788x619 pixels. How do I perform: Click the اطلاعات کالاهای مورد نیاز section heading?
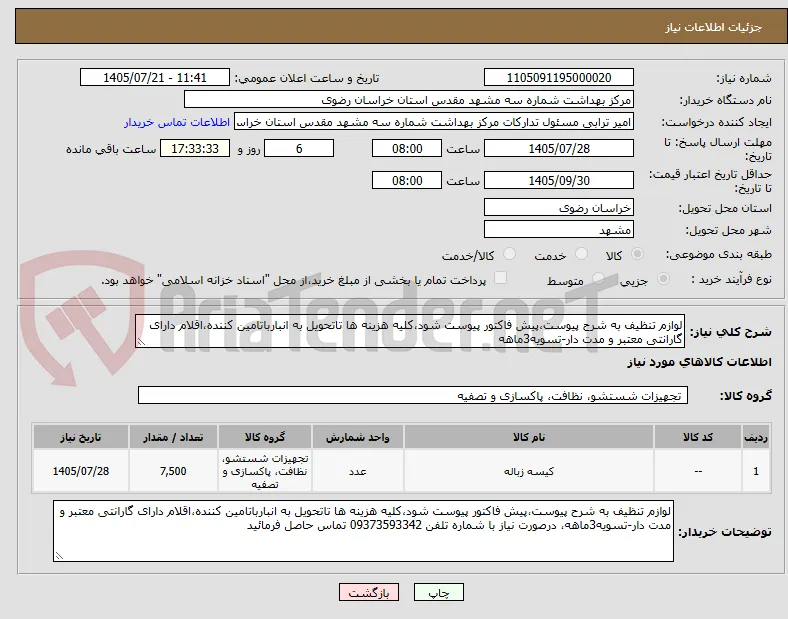[699, 362]
